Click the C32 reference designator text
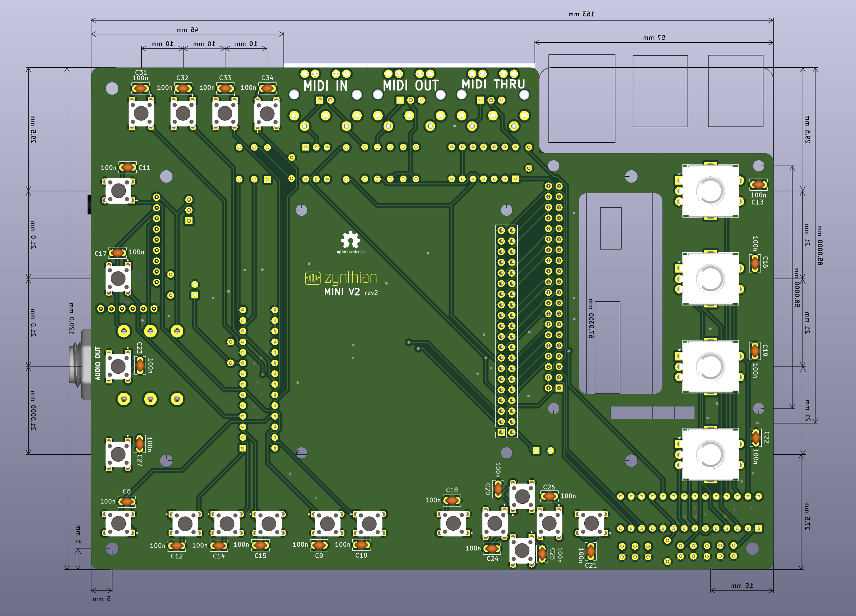856x616 pixels. [182, 78]
